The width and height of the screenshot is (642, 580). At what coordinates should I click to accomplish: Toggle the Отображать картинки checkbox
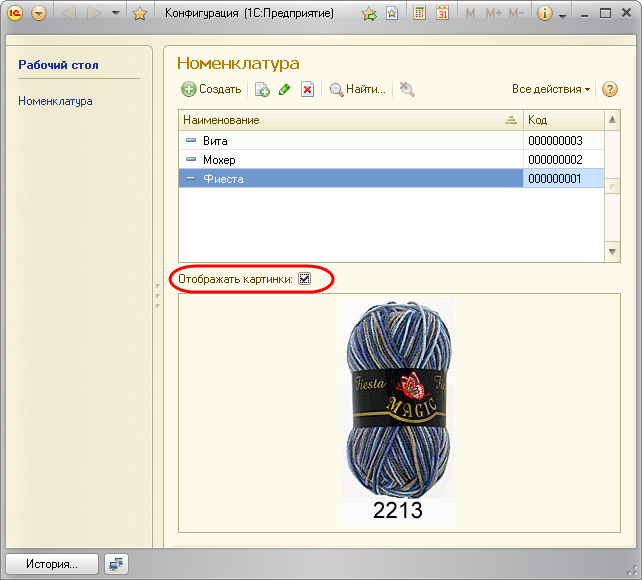(x=305, y=279)
